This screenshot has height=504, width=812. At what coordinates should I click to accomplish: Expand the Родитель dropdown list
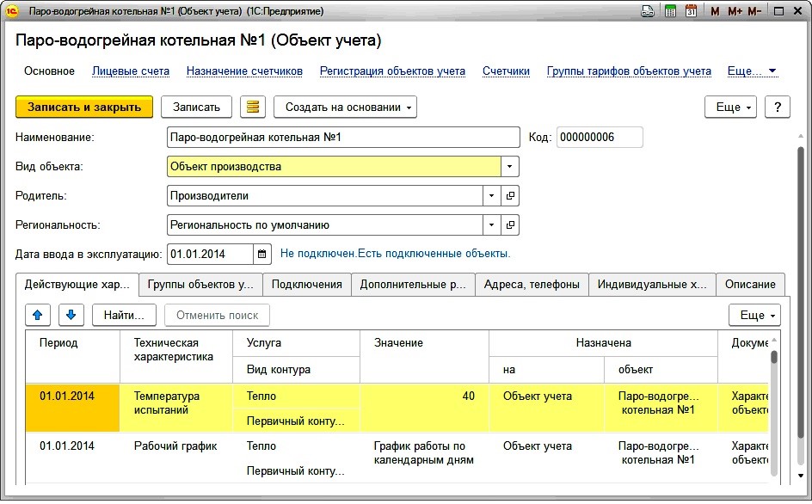click(x=491, y=196)
